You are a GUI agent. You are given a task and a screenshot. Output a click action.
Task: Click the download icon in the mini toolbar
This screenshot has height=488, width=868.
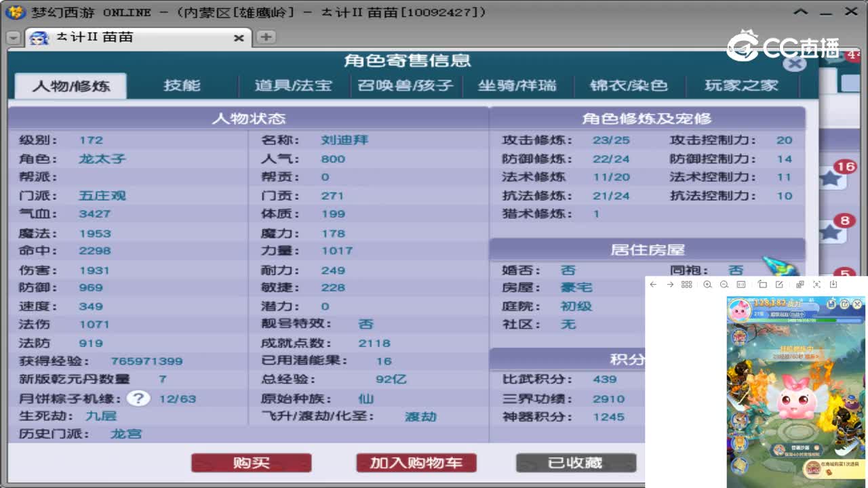coord(834,285)
